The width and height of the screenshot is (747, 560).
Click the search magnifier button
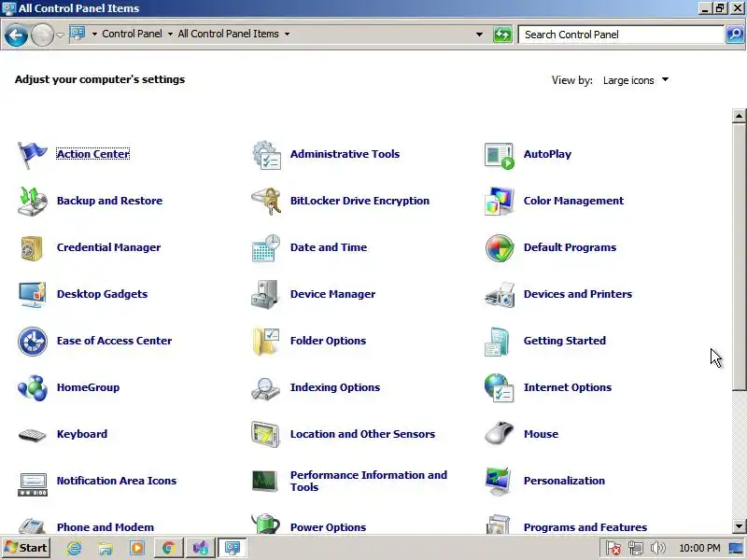click(735, 35)
